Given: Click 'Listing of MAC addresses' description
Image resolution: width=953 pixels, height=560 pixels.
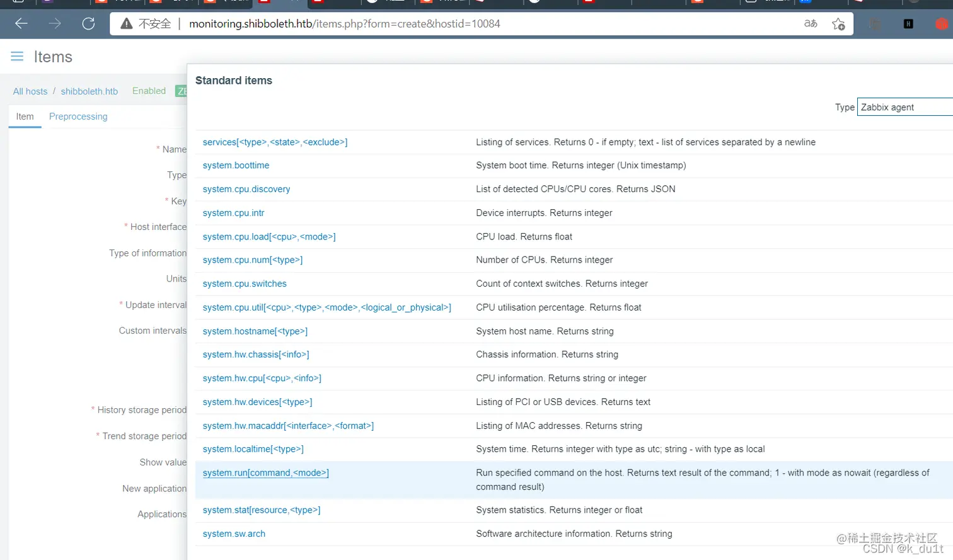Looking at the screenshot, I should pos(559,426).
